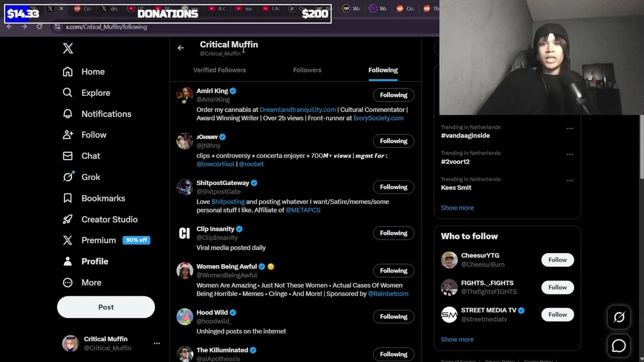Click the browser address bar URL
The image size is (644, 362).
(x=106, y=27)
